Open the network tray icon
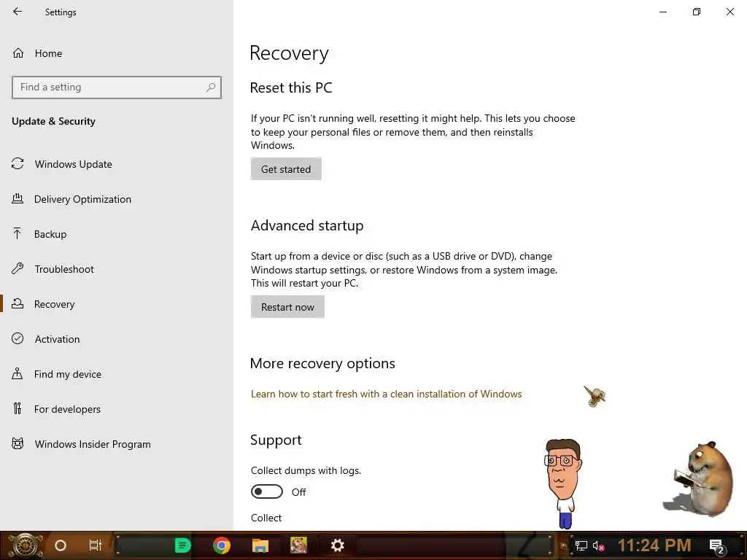747x560 pixels. click(x=581, y=546)
